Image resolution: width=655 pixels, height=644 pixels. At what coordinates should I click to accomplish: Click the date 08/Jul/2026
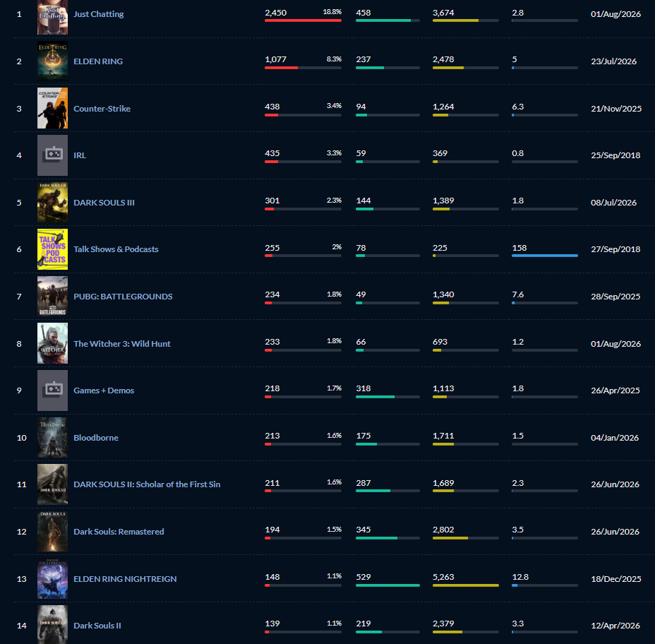click(613, 203)
